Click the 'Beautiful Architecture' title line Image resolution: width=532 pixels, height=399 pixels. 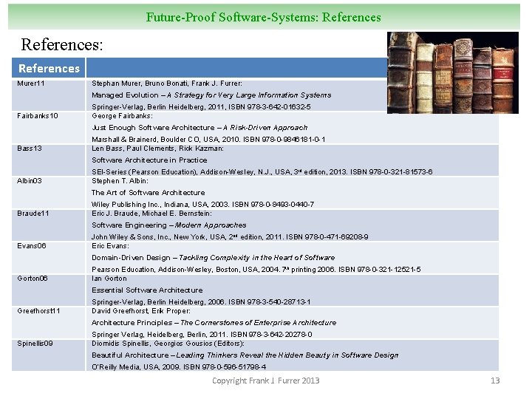245,355
